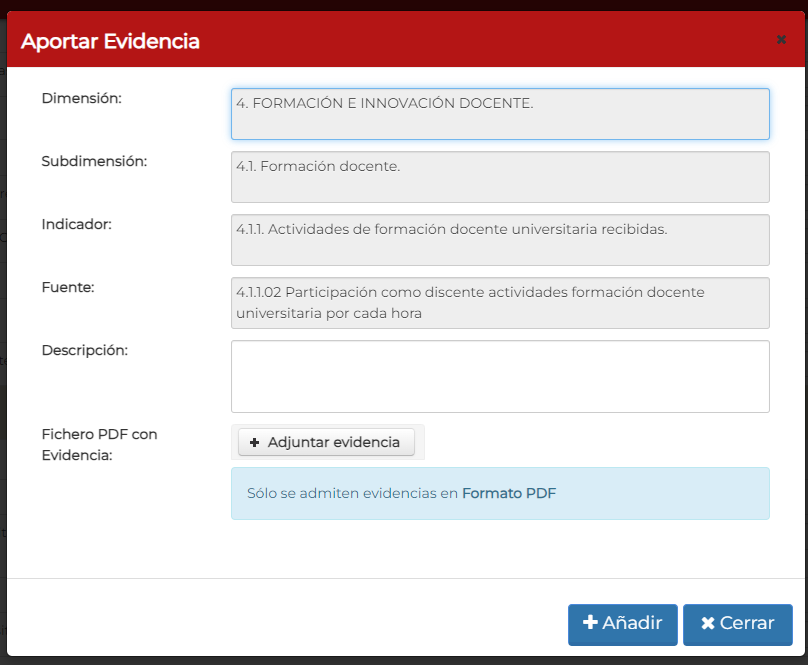This screenshot has height=665, width=808.
Task: Close the Aportar Evidencia dialog with the header X
Action: [x=781, y=40]
